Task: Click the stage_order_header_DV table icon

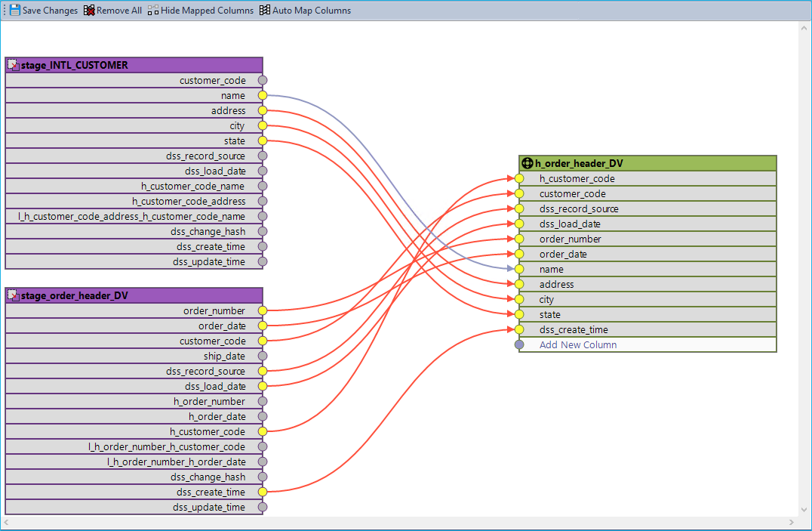Action: [x=13, y=295]
